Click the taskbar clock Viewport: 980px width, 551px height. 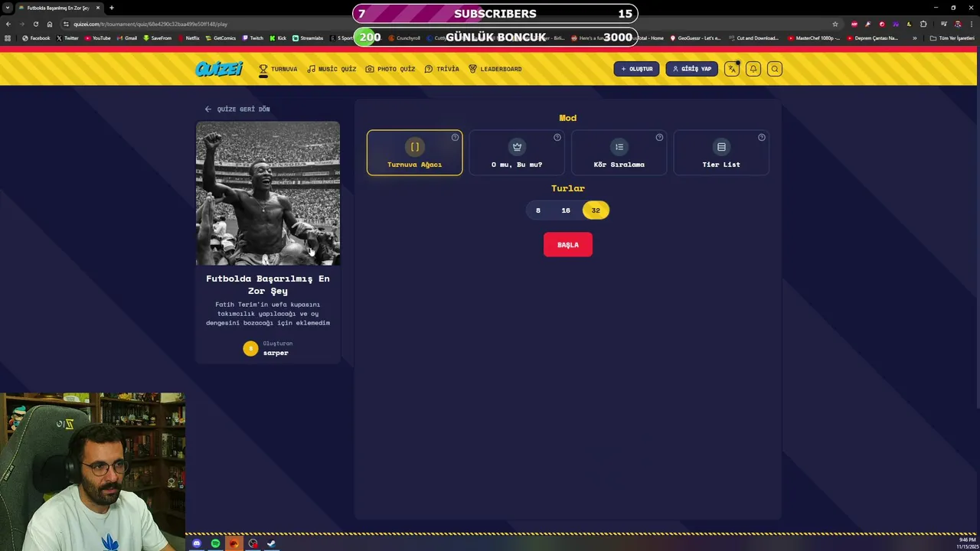point(967,543)
